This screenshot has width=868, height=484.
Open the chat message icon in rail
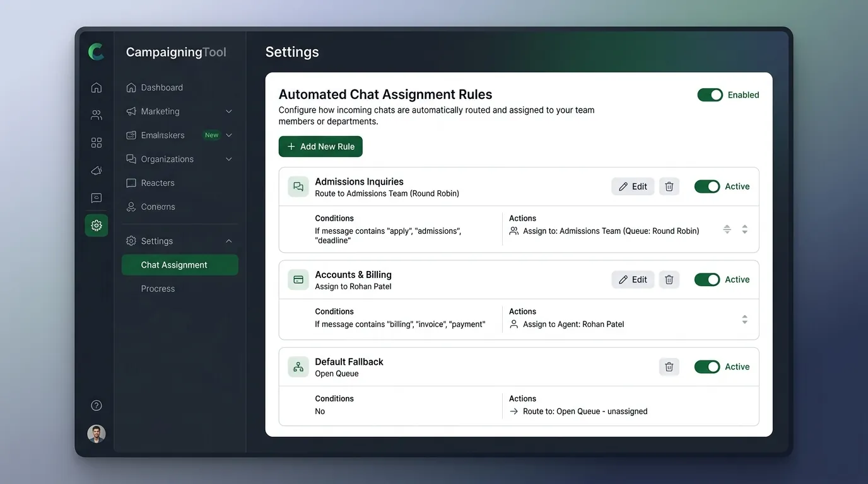point(97,198)
